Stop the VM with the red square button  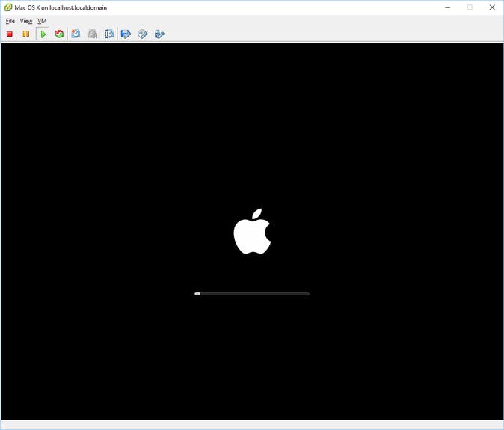tap(10, 34)
